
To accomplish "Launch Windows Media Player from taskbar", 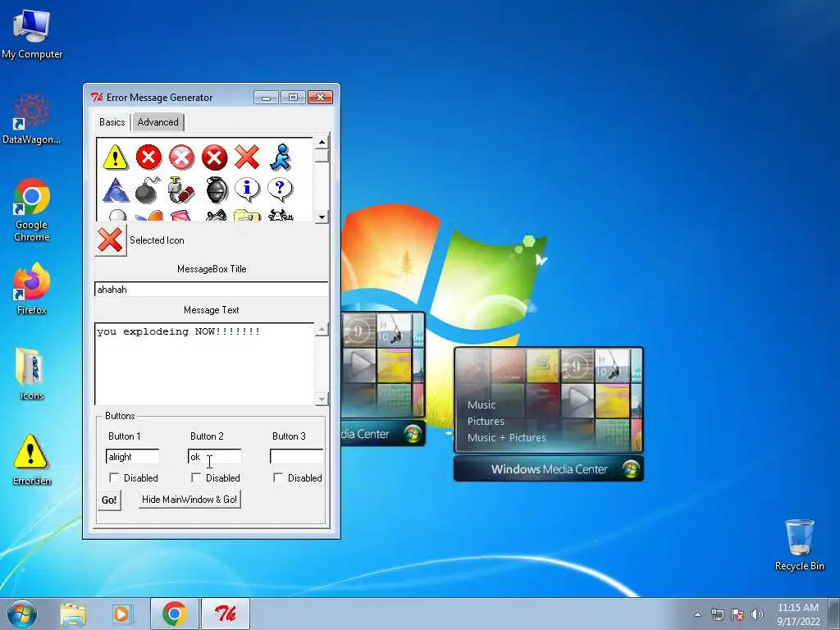I will 123,614.
